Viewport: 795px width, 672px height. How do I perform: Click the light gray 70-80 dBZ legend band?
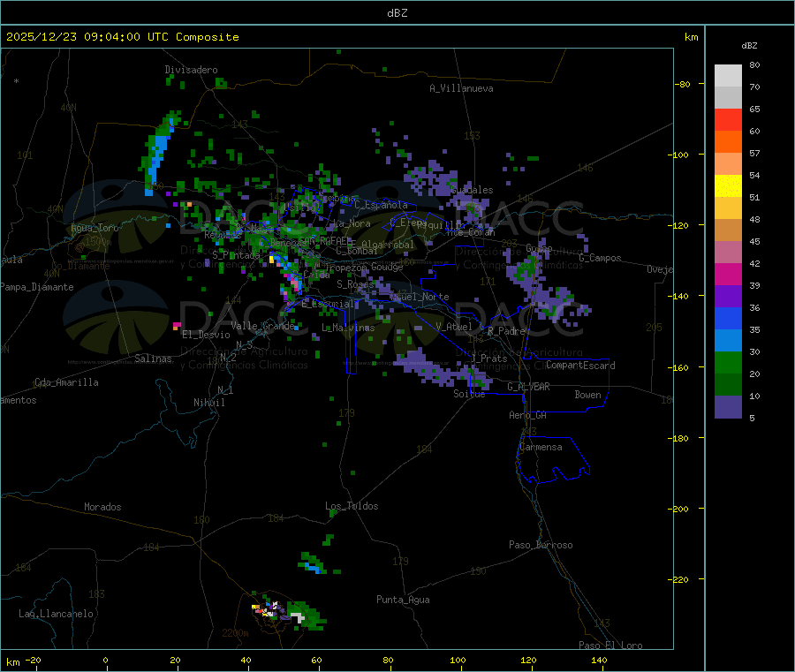(728, 76)
